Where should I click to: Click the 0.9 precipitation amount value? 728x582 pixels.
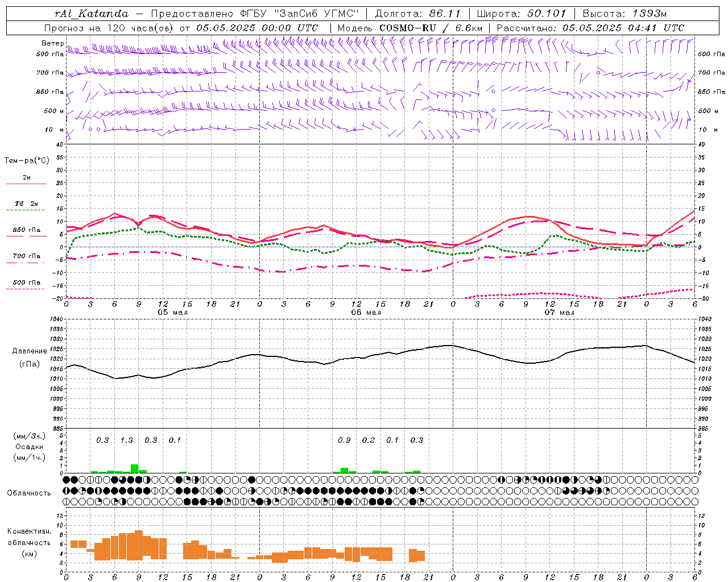pos(344,440)
